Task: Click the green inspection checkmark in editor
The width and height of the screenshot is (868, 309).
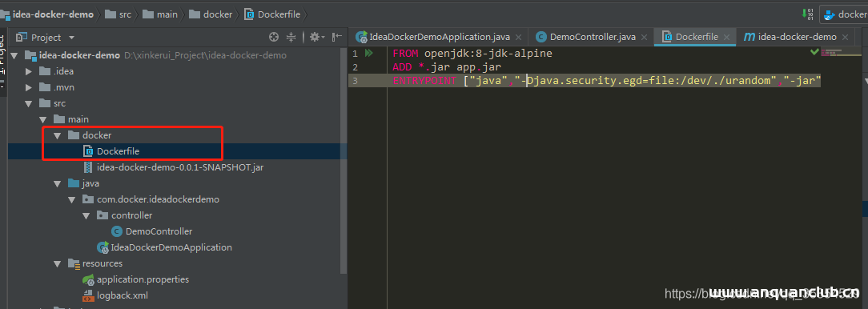Action: (x=814, y=51)
